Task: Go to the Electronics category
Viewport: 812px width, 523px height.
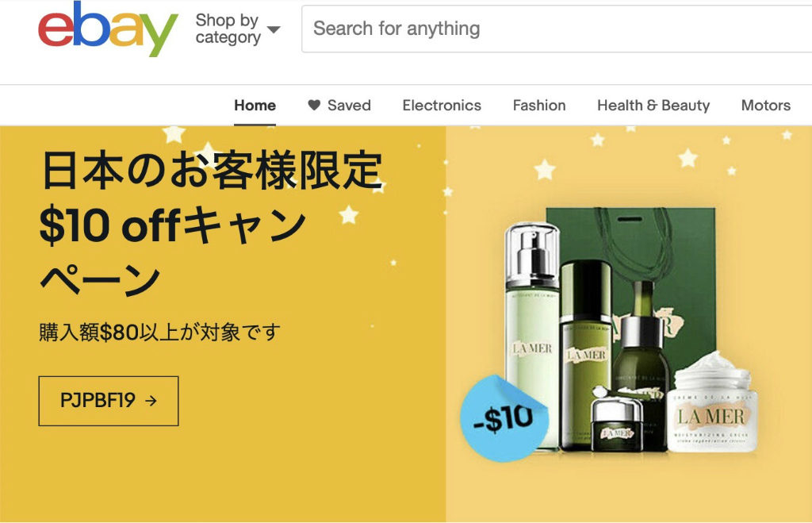Action: pos(442,106)
